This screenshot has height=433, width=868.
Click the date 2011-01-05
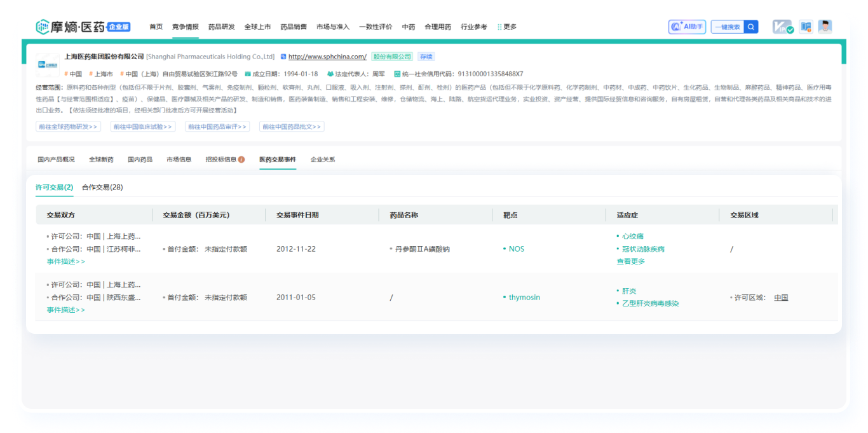coord(295,298)
